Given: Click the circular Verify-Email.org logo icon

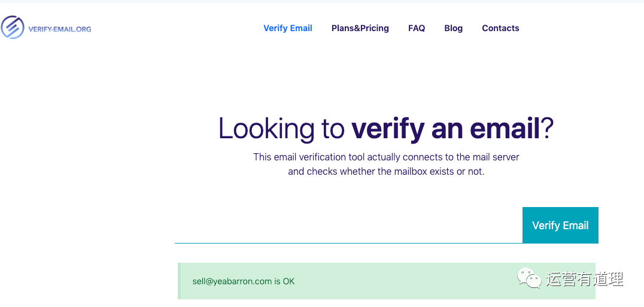Looking at the screenshot, I should click(13, 28).
